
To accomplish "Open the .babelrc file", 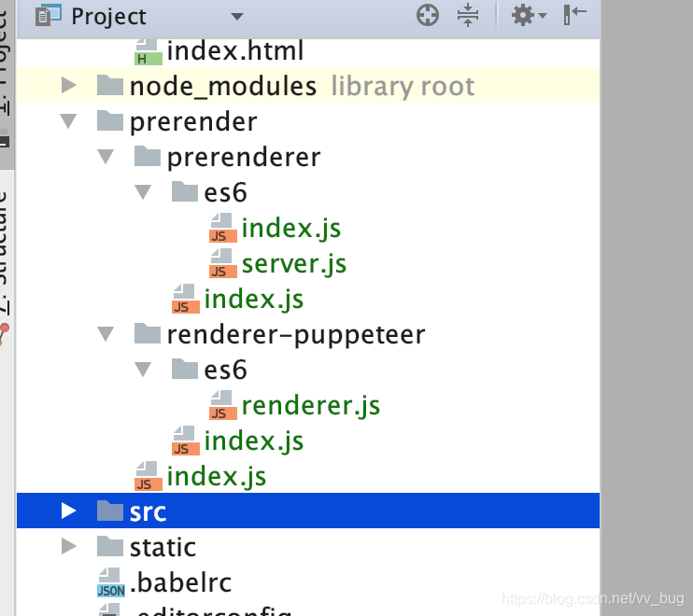I will tap(181, 583).
